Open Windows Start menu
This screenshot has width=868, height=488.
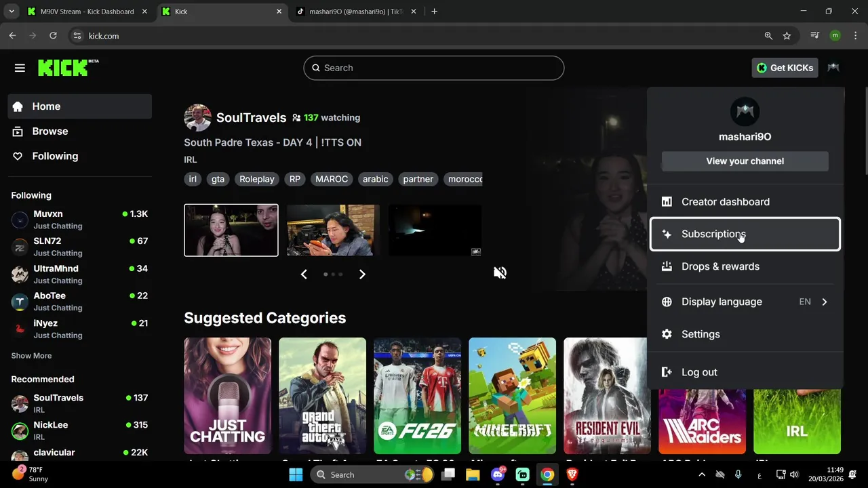[x=296, y=475]
